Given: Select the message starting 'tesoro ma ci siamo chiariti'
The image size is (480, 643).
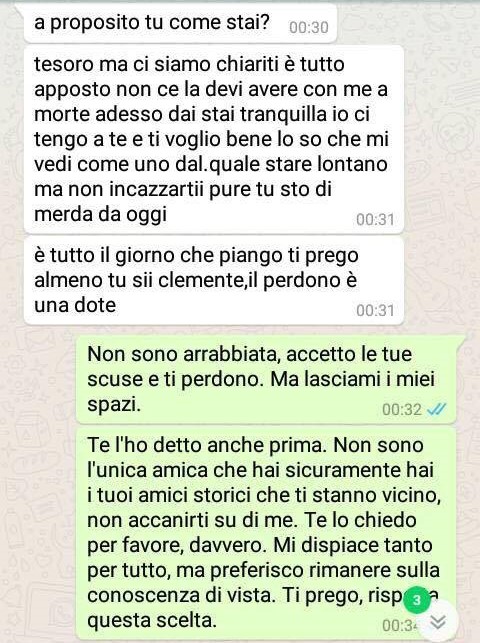Looking at the screenshot, I should coord(214,139).
